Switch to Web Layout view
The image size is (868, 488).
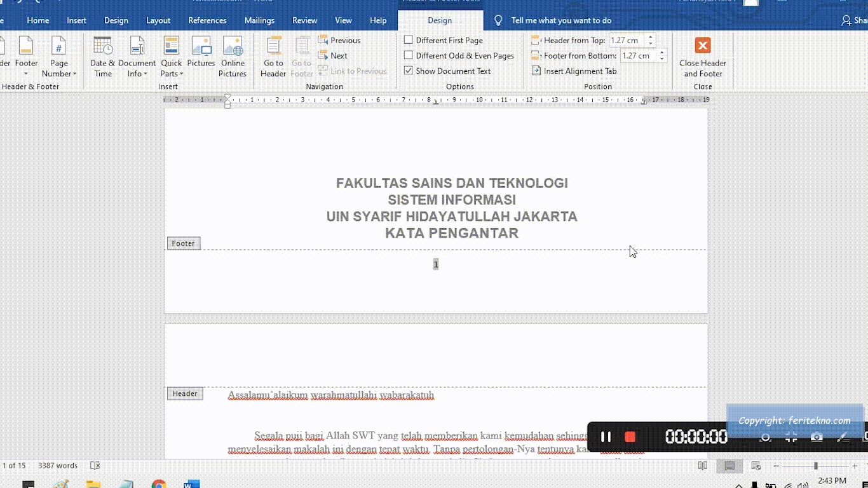756,466
